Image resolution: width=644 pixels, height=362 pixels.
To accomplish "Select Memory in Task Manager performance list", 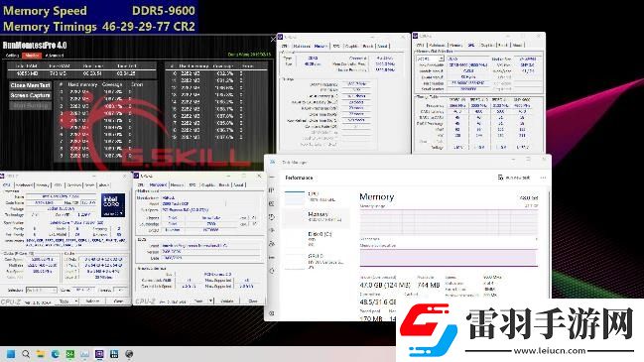I will [x=317, y=217].
